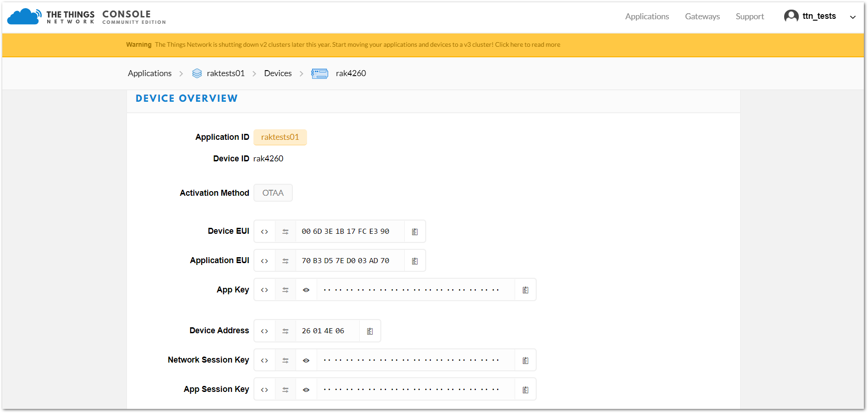Open raktests01 breadcrumb link
868x413 pixels.
tap(225, 73)
